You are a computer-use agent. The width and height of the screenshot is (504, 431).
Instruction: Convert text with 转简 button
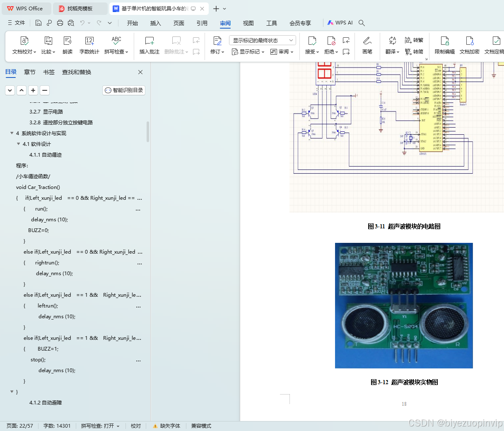click(x=414, y=52)
